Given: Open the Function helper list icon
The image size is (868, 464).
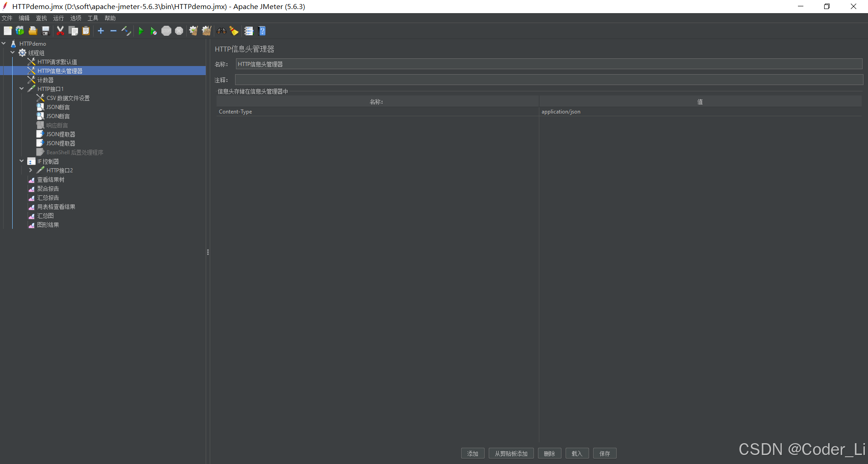Looking at the screenshot, I should click(249, 31).
